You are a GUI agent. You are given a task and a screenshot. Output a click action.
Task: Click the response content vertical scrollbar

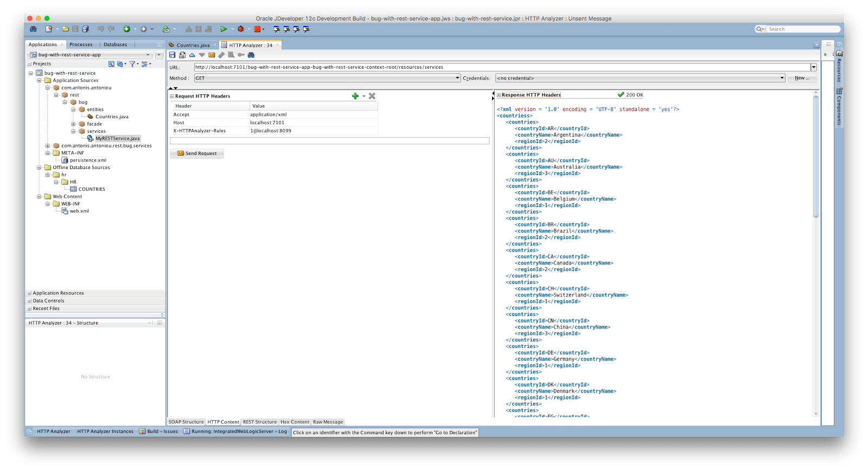(x=816, y=157)
